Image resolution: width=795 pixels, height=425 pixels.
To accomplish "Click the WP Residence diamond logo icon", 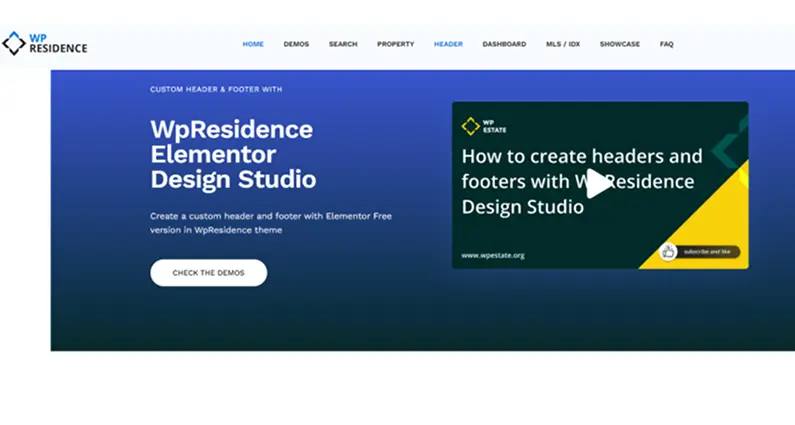I will 14,43.
